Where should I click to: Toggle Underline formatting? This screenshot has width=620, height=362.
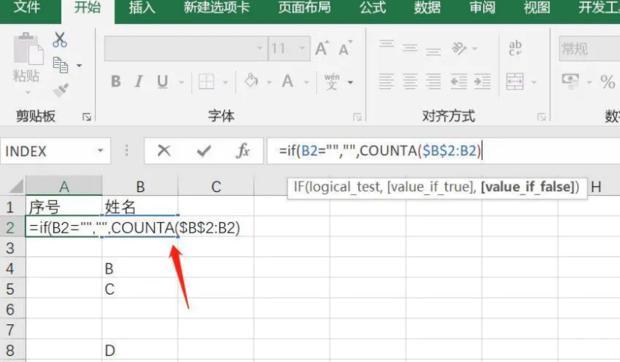[x=162, y=82]
